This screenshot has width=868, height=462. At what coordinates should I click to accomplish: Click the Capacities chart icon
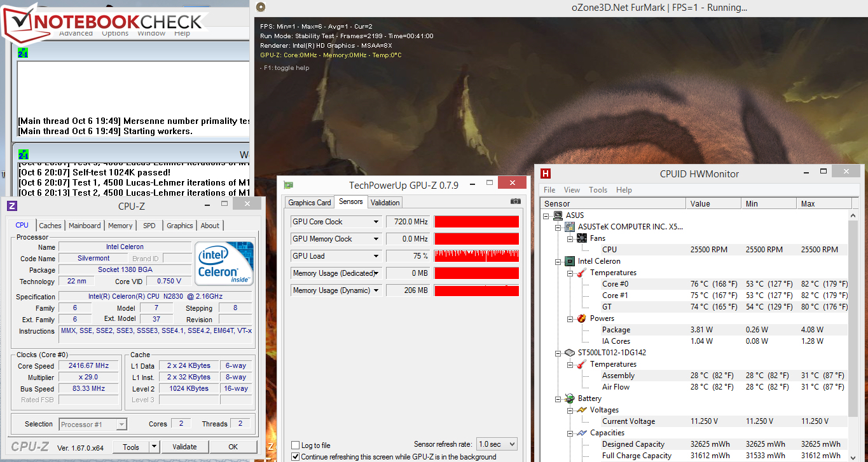(x=581, y=433)
